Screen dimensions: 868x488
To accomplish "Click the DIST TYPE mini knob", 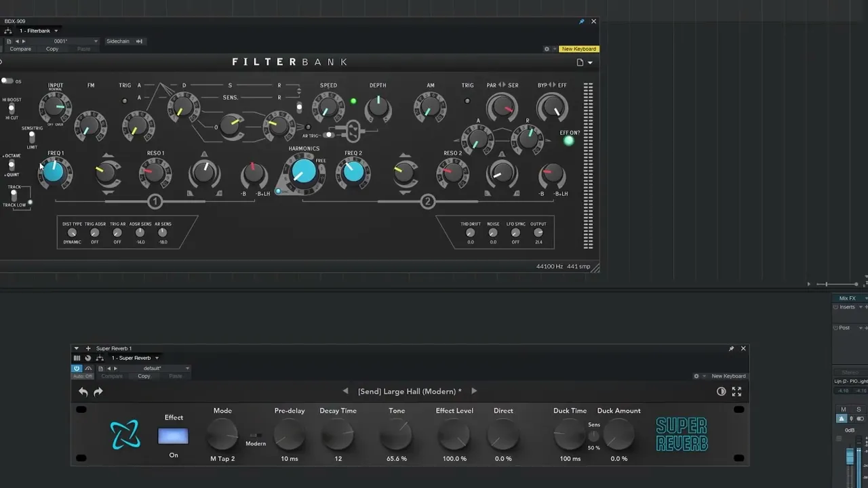I will click(72, 232).
